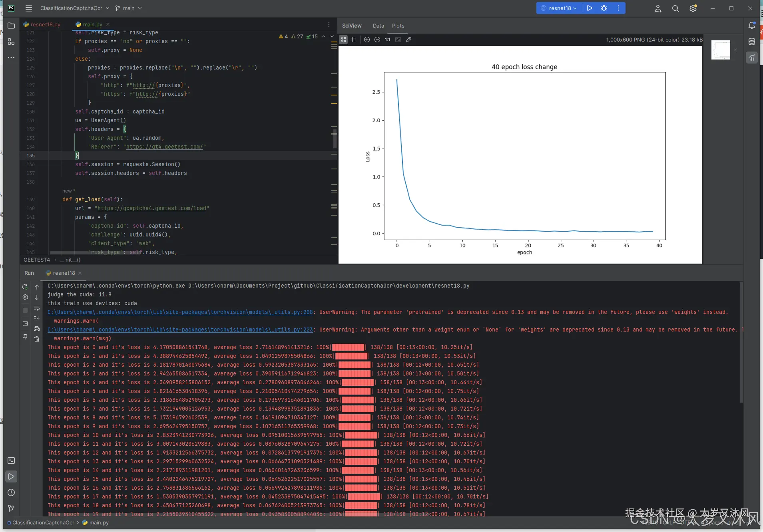Jump down the stack trace with down arrow

pos(37,297)
